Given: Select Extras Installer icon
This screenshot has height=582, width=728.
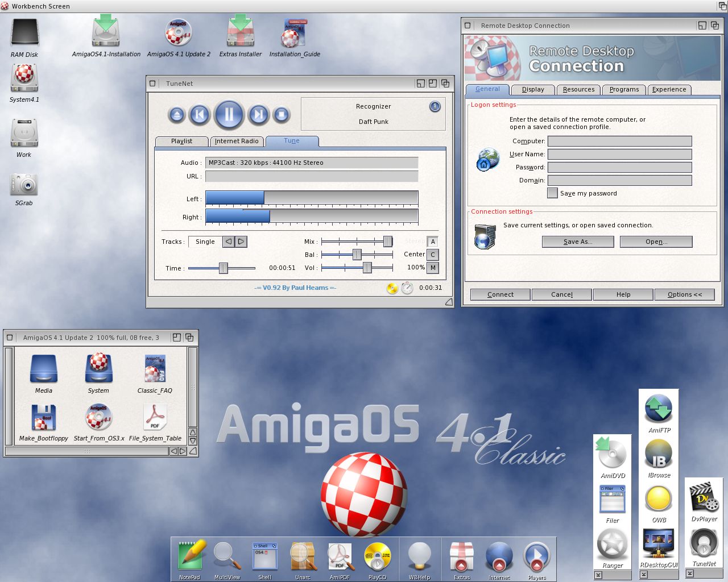Looking at the screenshot, I should coord(241,32).
